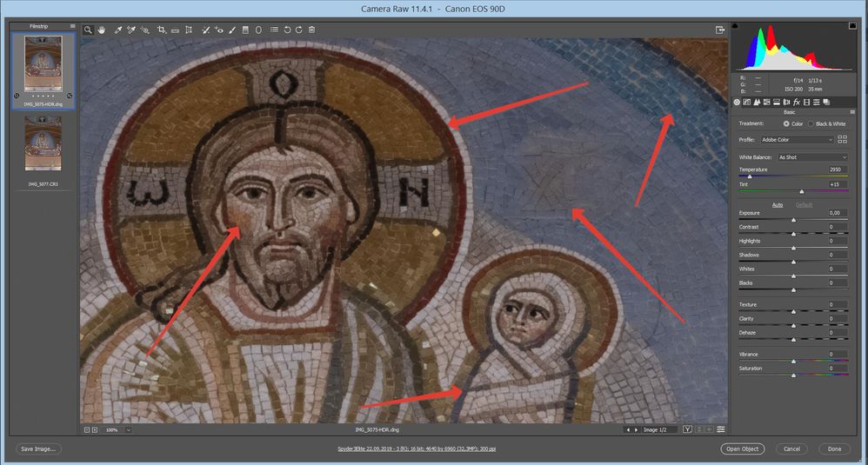Viewport: 868px width, 465px height.
Task: Click the zoom in plus button
Action: [x=95, y=429]
